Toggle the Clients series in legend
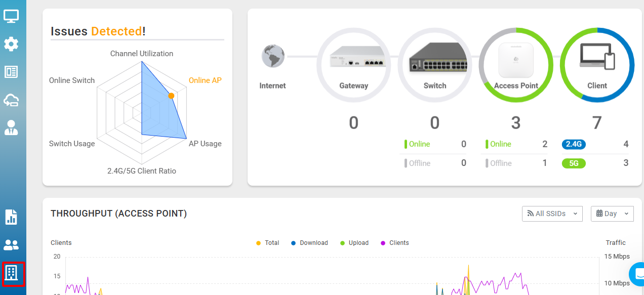This screenshot has height=295, width=644. (394, 243)
